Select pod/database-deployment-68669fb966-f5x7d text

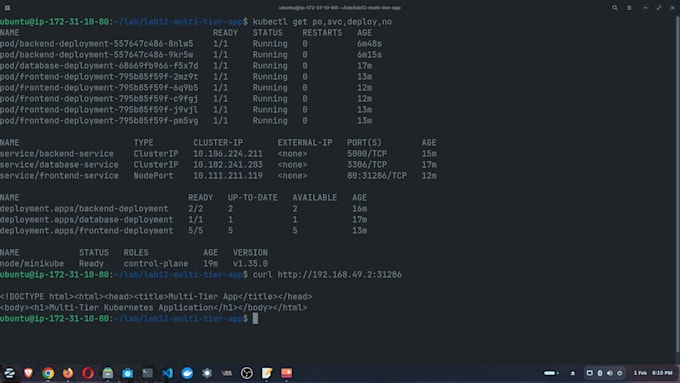coord(99,65)
